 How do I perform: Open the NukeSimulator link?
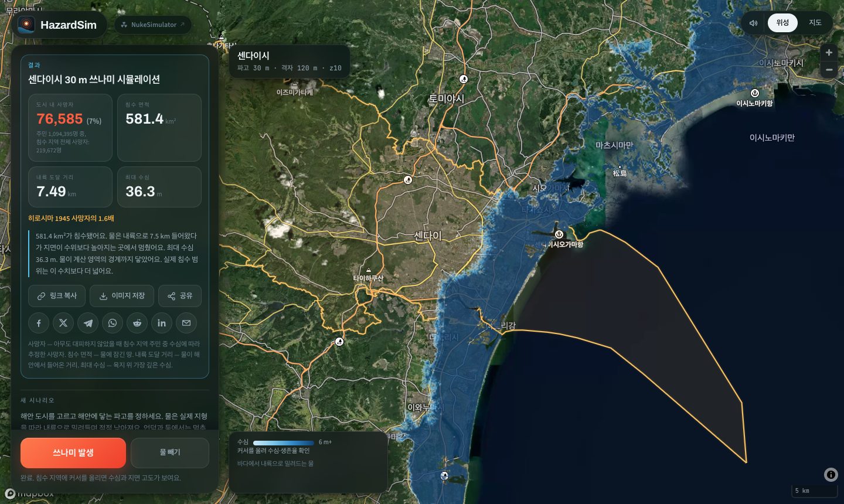(x=153, y=25)
